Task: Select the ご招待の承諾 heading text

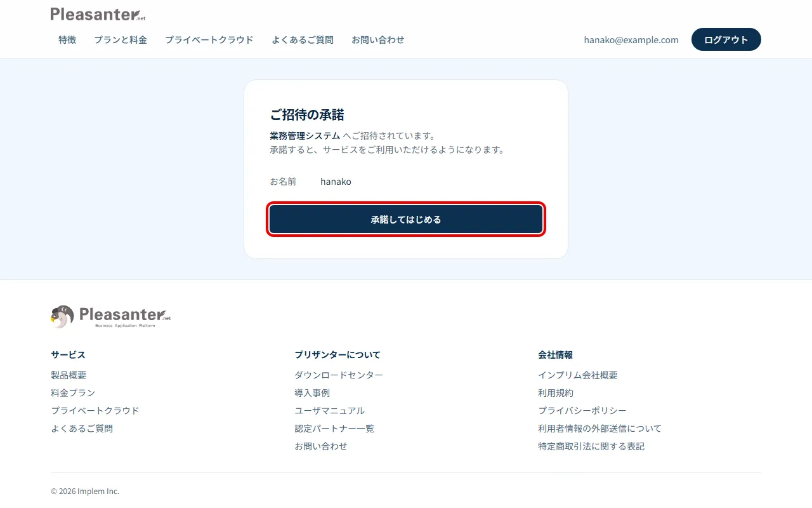Action: click(307, 115)
